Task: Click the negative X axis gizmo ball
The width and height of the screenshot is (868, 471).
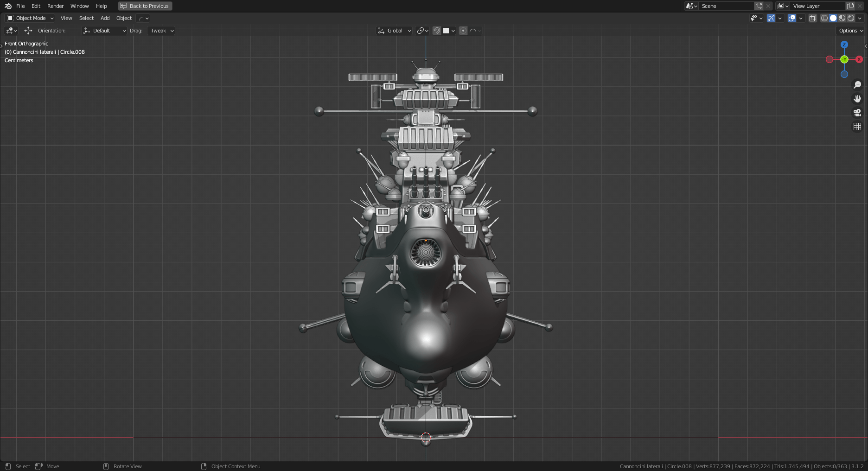Action: point(830,59)
